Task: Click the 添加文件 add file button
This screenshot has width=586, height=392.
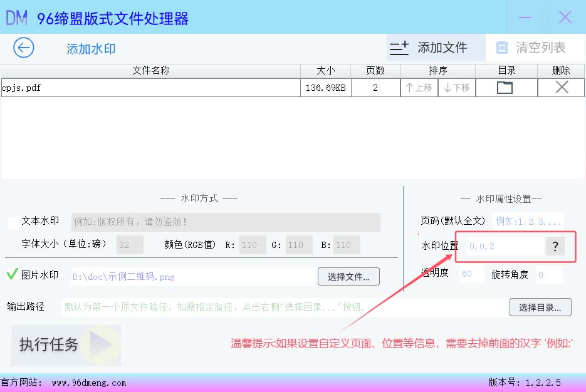Action: tap(430, 48)
